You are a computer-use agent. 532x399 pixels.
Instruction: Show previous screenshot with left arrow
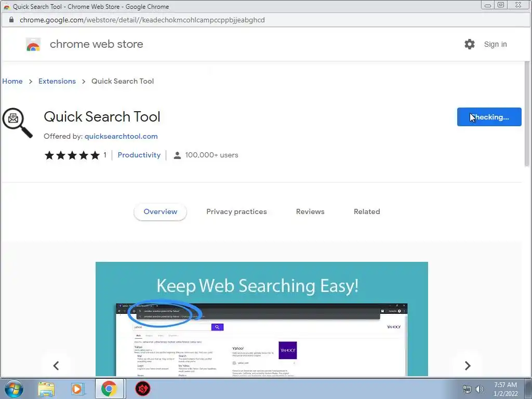click(x=56, y=365)
